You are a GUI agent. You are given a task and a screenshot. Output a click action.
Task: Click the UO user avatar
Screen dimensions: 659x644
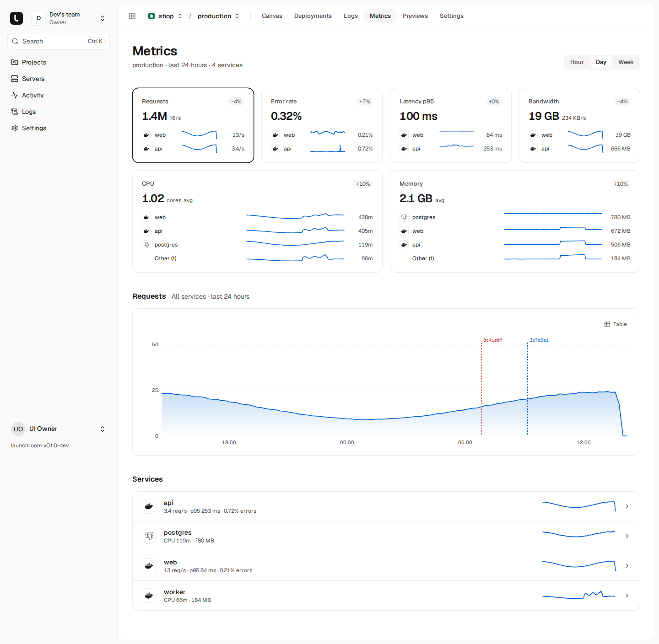click(18, 429)
